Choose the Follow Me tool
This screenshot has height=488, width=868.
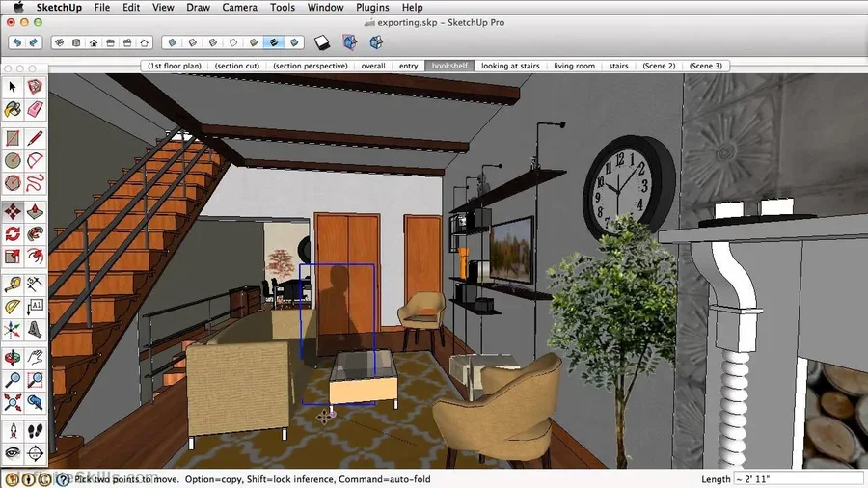point(36,234)
